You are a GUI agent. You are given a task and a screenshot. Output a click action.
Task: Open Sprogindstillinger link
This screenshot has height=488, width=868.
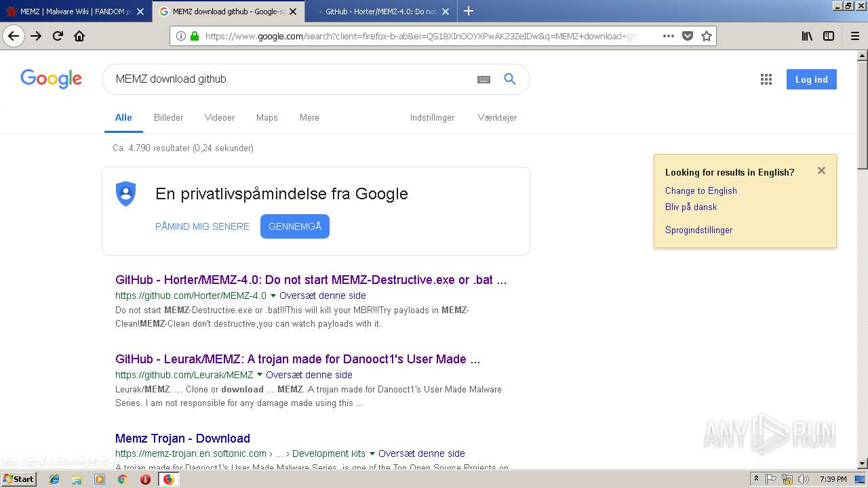point(698,230)
